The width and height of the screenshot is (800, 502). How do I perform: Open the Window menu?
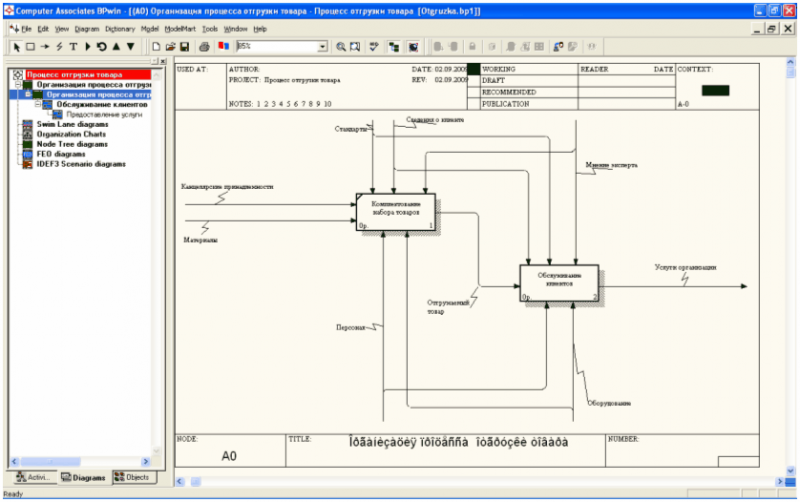pyautogui.click(x=235, y=29)
